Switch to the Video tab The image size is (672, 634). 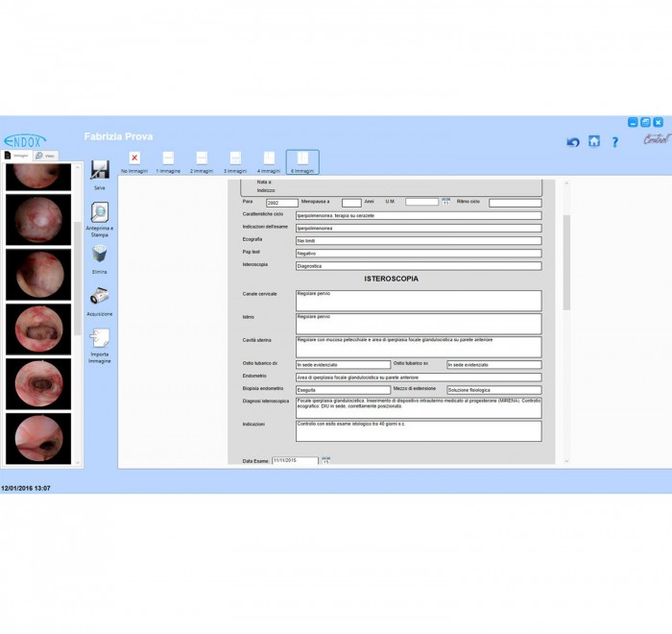tap(45, 155)
